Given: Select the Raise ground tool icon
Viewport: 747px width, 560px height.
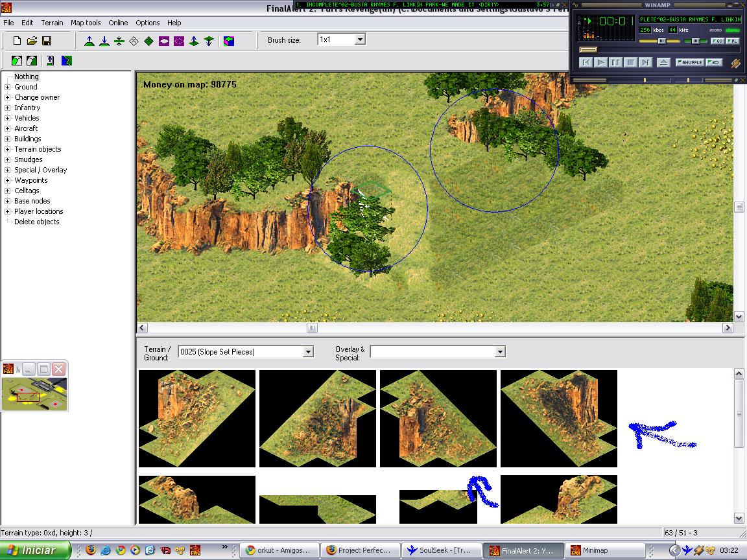Looking at the screenshot, I should (89, 41).
